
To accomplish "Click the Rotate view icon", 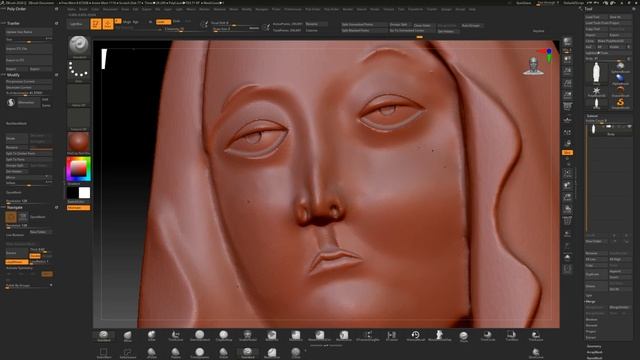I will coord(567,209).
